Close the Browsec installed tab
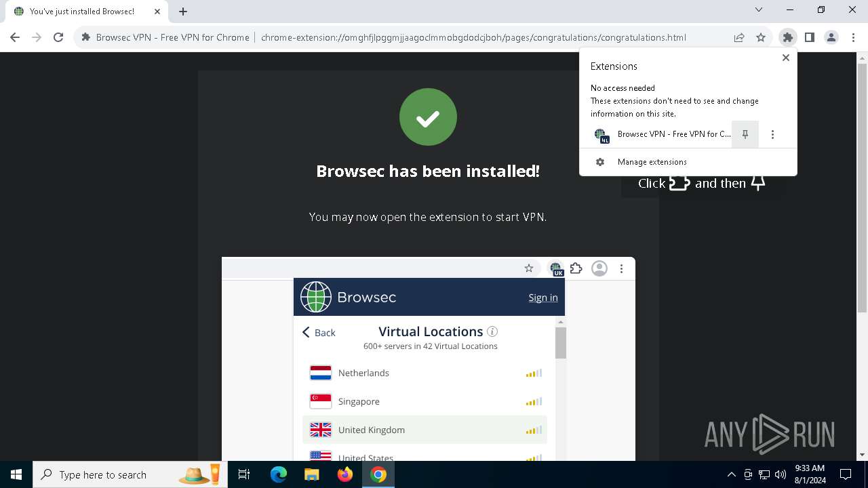 (x=156, y=12)
